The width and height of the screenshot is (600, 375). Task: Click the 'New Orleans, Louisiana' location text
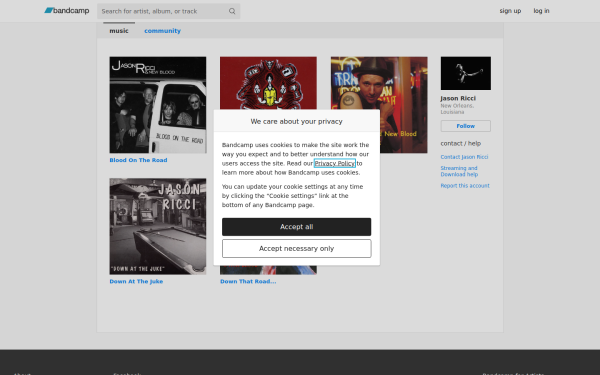pyautogui.click(x=457, y=109)
